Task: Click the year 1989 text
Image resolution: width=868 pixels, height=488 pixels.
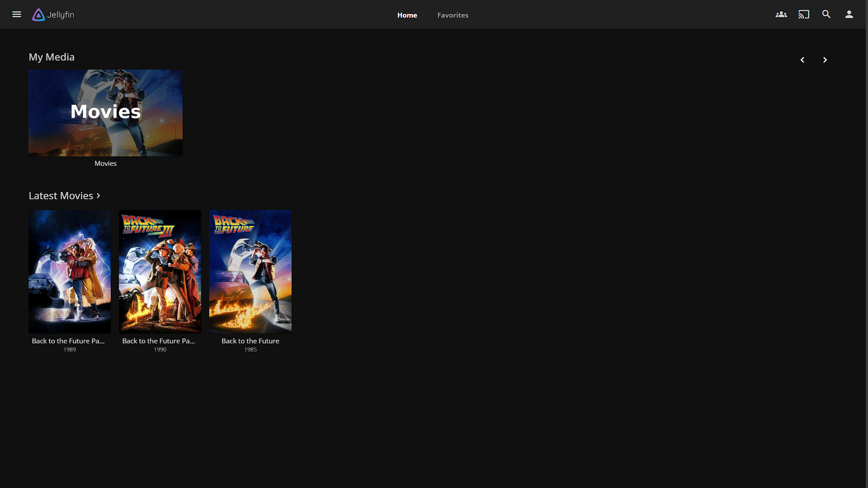Action: tap(70, 350)
